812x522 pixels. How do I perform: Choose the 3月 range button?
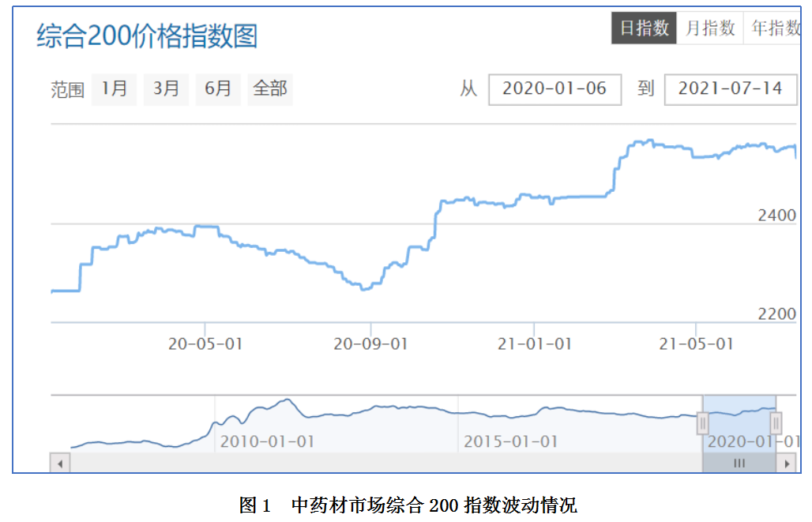tap(166, 89)
